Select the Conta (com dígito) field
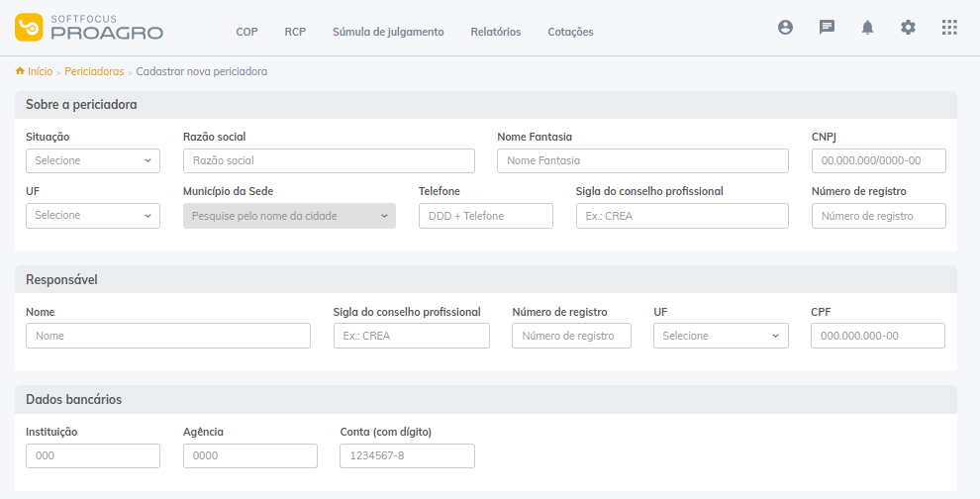 coord(407,455)
